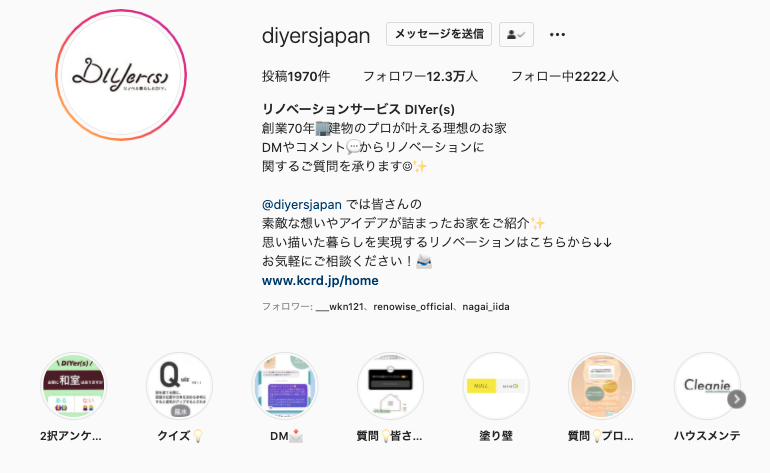Screen dimensions: 770x473
Task: Open the クイズ story highlight
Action: click(x=180, y=386)
